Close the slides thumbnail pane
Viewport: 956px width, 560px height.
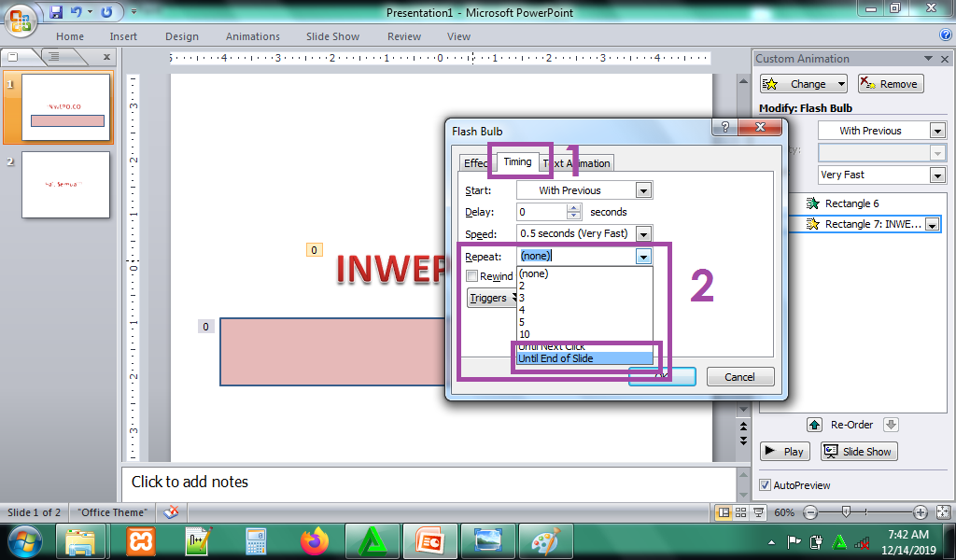(106, 57)
